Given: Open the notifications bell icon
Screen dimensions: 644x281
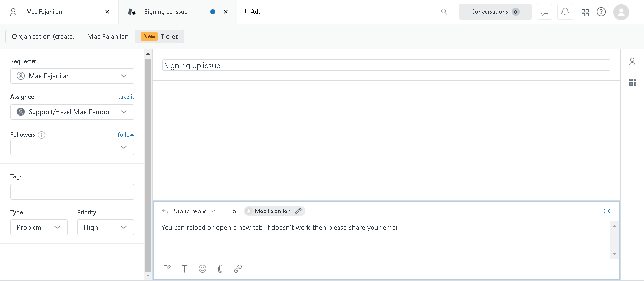Looking at the screenshot, I should 565,12.
